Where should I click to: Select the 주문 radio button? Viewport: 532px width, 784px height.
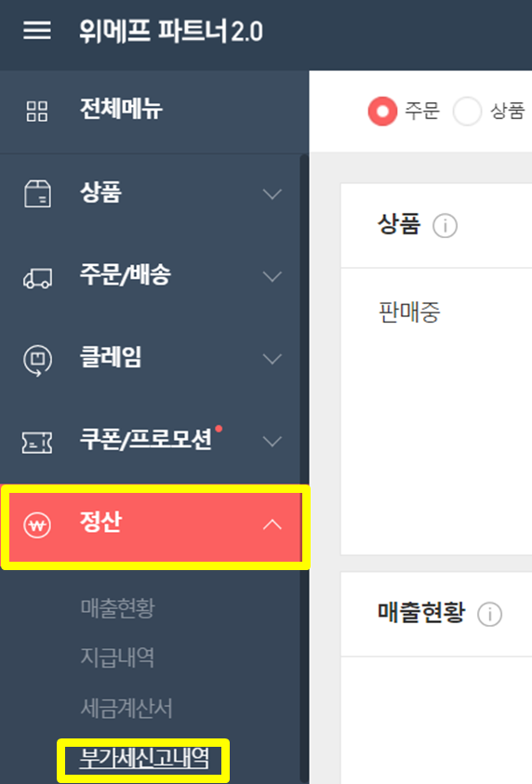(x=382, y=111)
